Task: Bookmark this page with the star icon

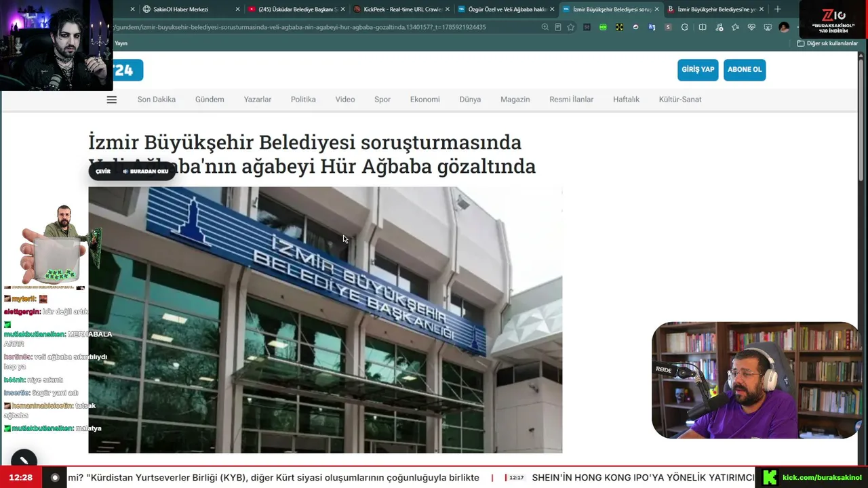Action: [570, 27]
